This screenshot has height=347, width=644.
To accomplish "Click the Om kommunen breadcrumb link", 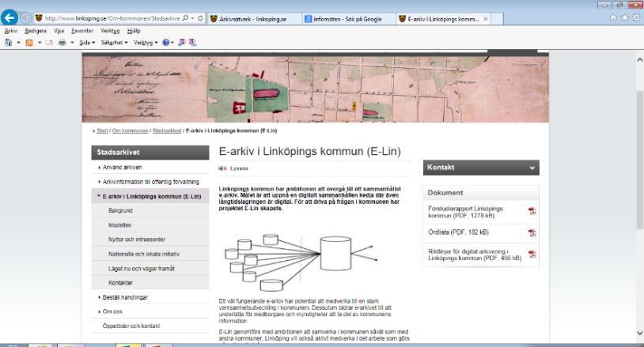I will (x=130, y=130).
